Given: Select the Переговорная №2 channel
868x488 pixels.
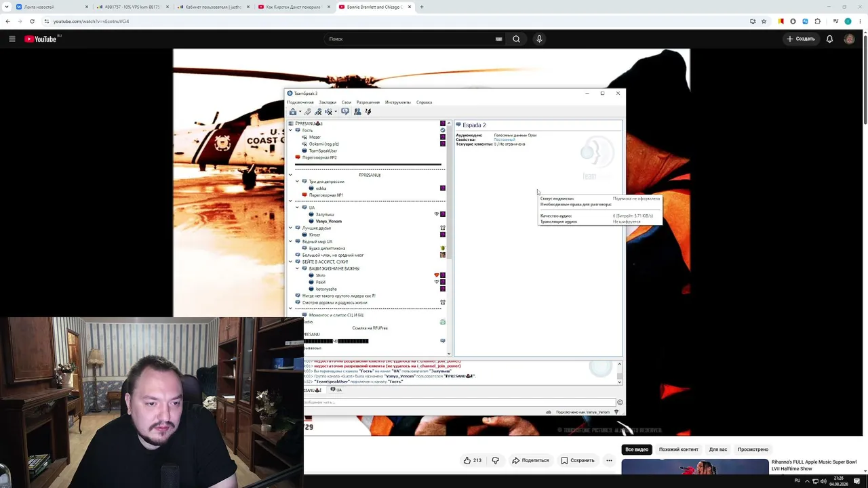Looking at the screenshot, I should (319, 157).
